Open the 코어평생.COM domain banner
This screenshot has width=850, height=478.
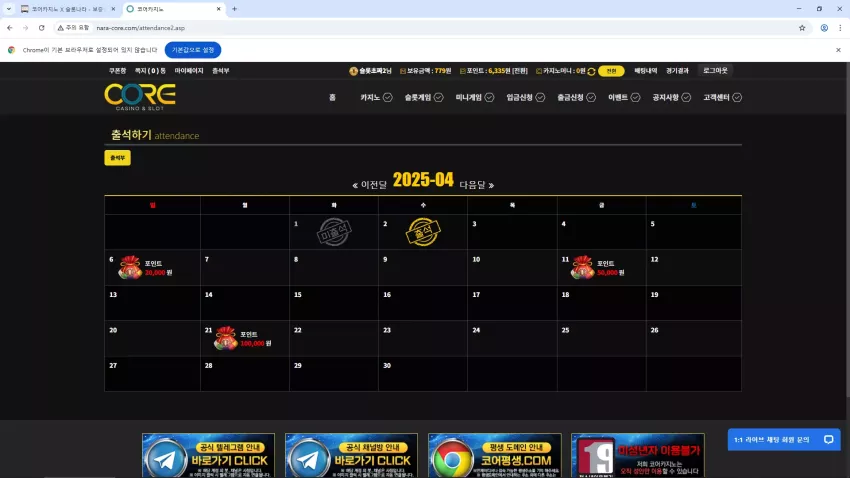click(x=494, y=456)
